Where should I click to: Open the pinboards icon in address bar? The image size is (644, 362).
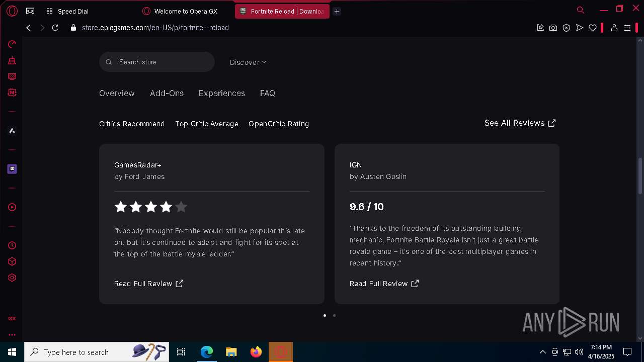[540, 28]
